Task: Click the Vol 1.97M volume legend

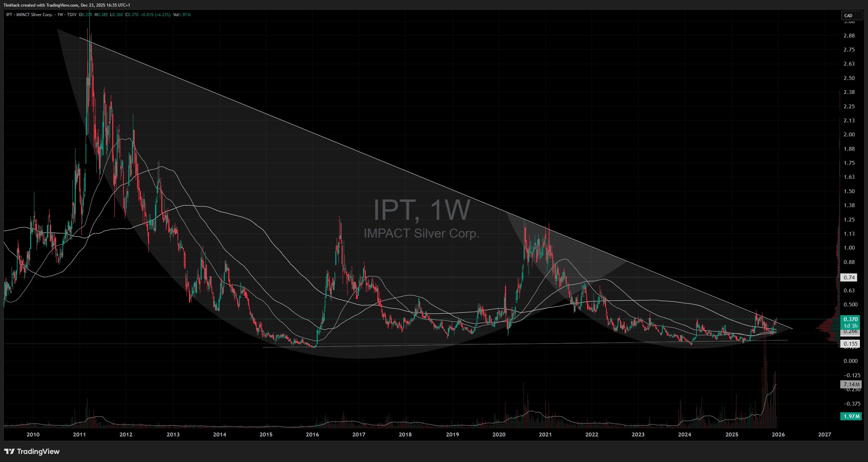Action: coord(182,15)
